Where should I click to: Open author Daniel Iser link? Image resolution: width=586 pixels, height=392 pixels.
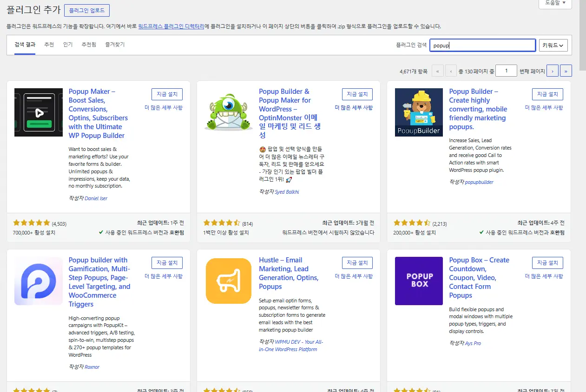pos(96,198)
